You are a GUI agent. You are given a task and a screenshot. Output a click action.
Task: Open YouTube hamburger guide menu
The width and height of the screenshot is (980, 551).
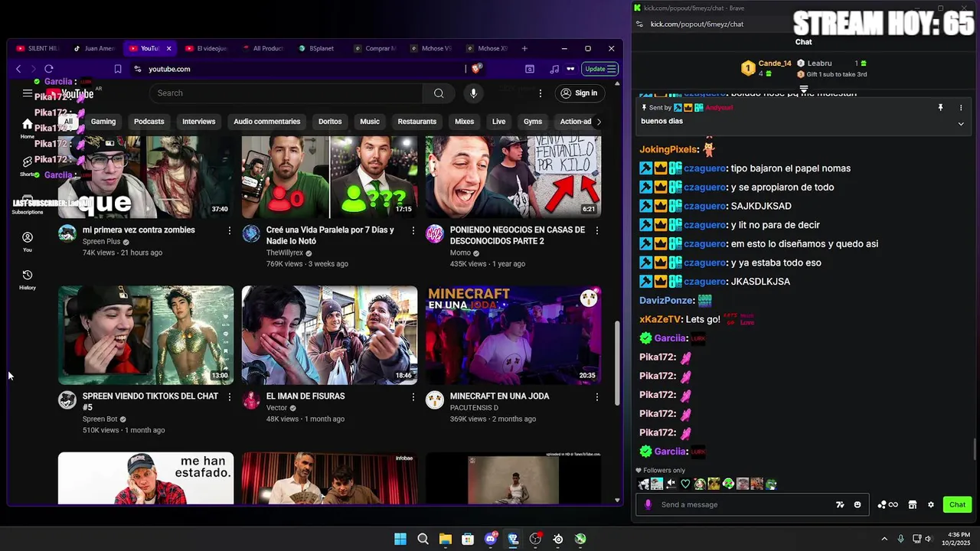[x=28, y=93]
